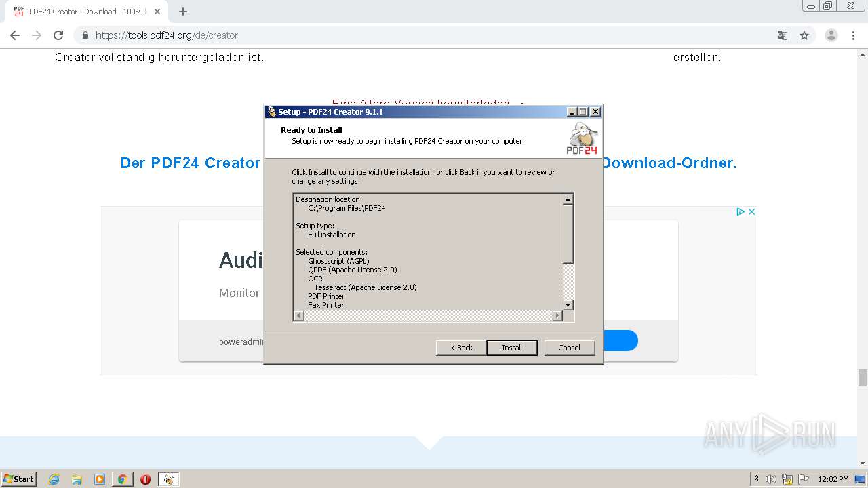Open the Translate page icon
The height and width of the screenshot is (488, 868).
point(782,35)
